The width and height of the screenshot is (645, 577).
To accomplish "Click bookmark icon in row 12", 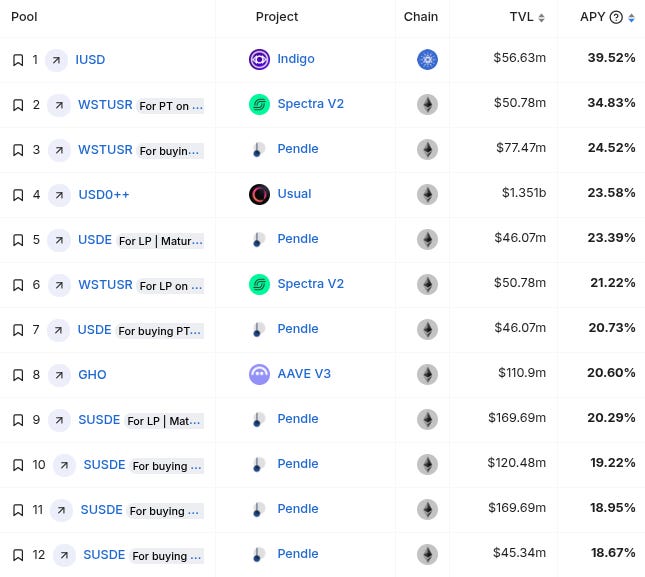I will click(x=18, y=555).
